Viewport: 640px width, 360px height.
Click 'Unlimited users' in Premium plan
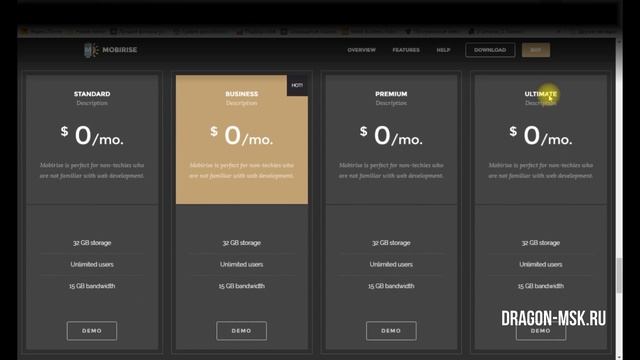click(x=391, y=264)
